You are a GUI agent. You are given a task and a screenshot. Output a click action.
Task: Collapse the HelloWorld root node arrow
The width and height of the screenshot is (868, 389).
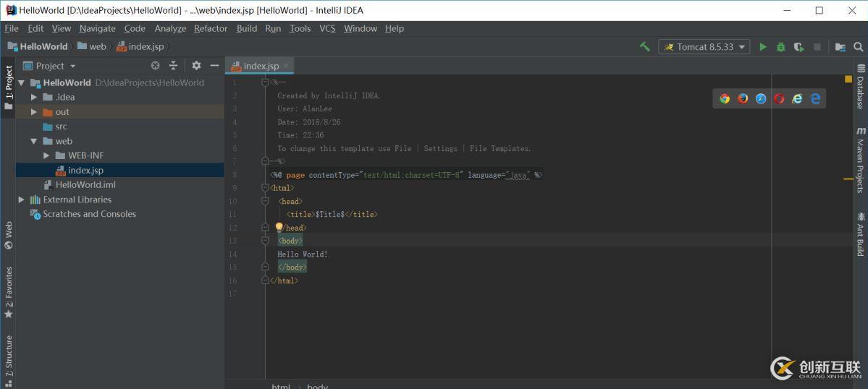(22, 83)
